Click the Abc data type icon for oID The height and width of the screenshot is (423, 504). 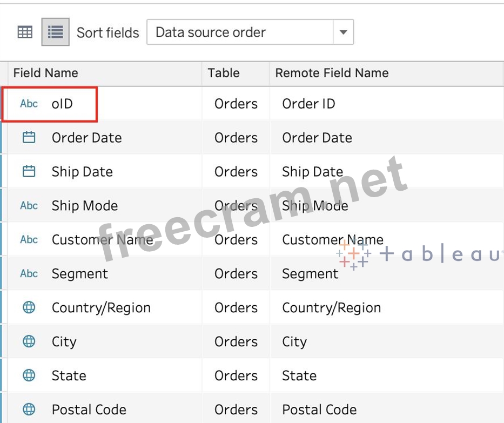tap(29, 104)
